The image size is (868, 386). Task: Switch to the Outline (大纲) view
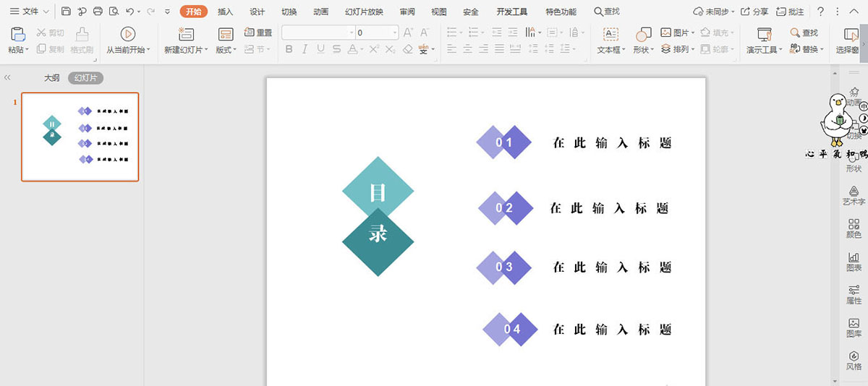pos(51,78)
